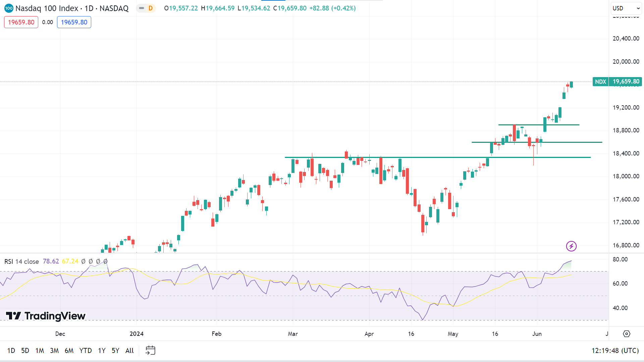This screenshot has width=644, height=362.
Task: Click the May label on time axis
Action: tap(453, 334)
